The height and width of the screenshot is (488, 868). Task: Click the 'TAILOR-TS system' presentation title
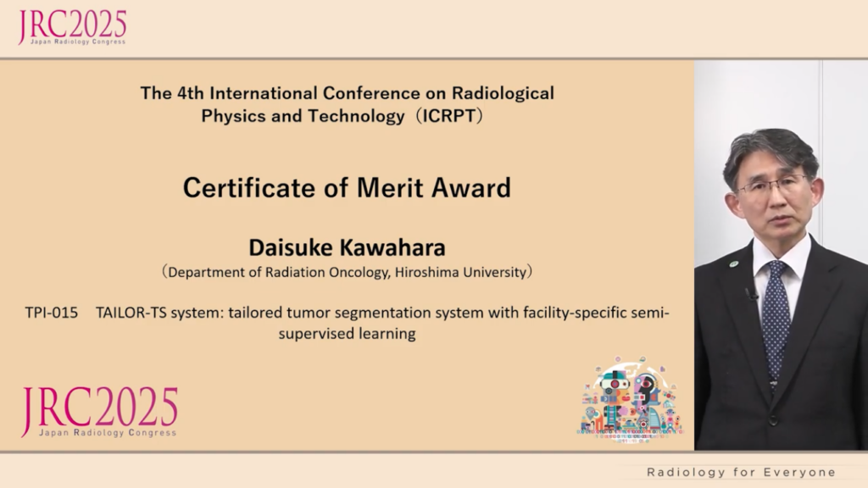click(x=382, y=323)
